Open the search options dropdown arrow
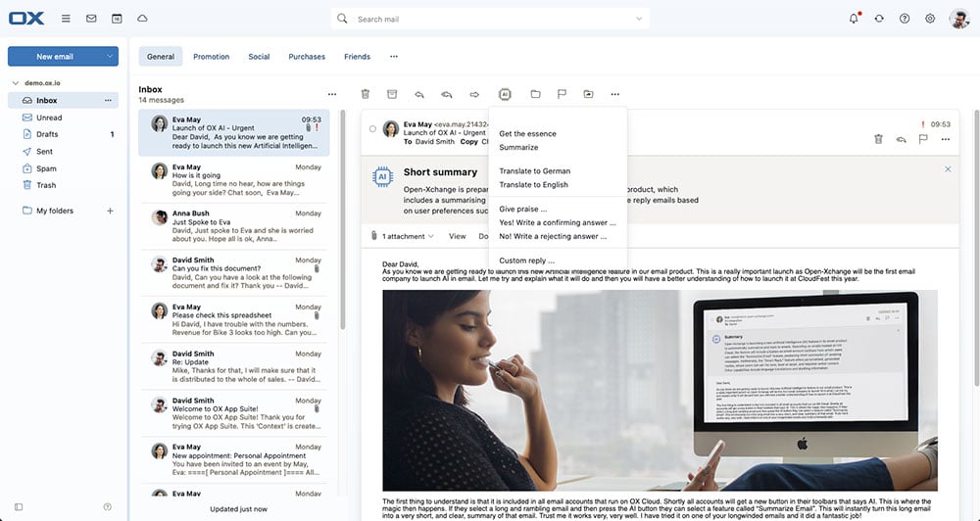 point(639,19)
